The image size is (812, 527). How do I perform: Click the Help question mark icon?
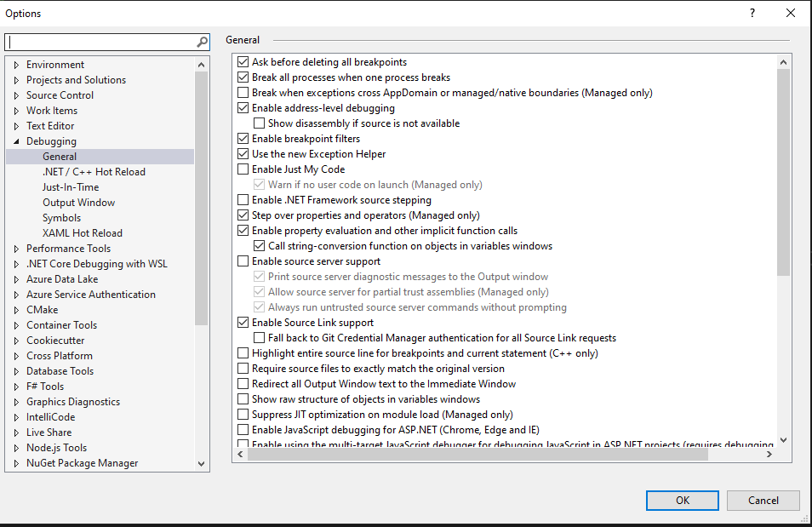pyautogui.click(x=752, y=13)
